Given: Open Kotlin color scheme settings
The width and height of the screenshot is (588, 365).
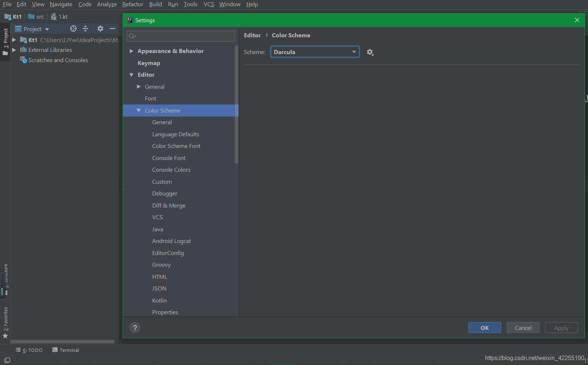Looking at the screenshot, I should pyautogui.click(x=160, y=301).
